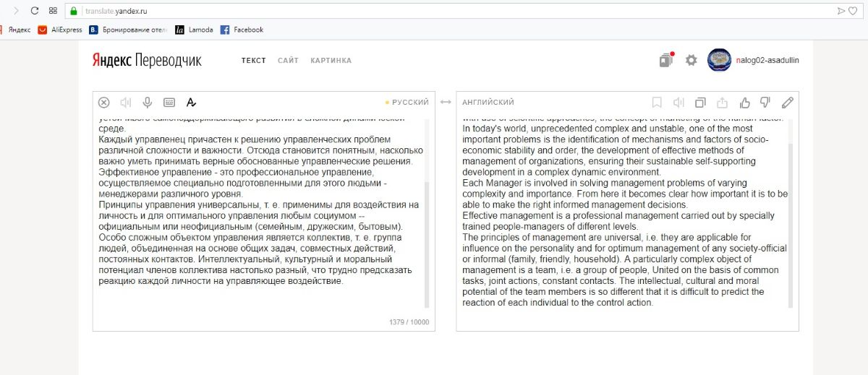This screenshot has width=868, height=375.
Task: Suggest an edit with the pencil icon
Action: (788, 103)
